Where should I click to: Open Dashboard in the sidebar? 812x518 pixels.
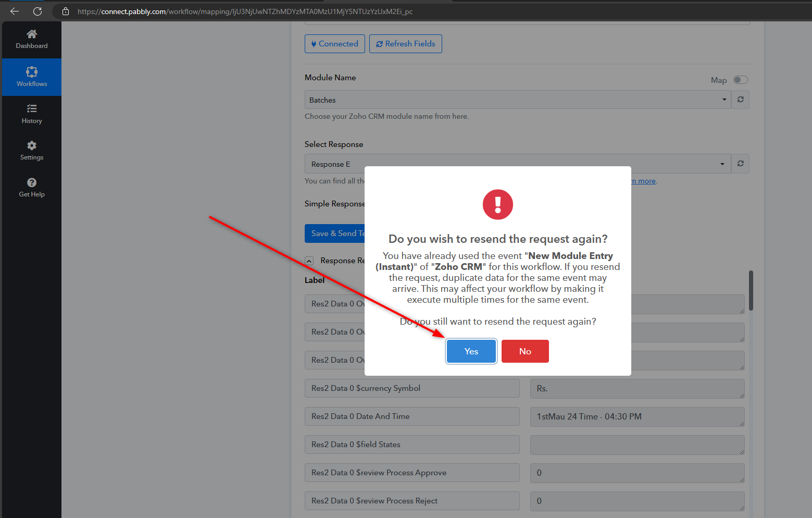(x=32, y=40)
